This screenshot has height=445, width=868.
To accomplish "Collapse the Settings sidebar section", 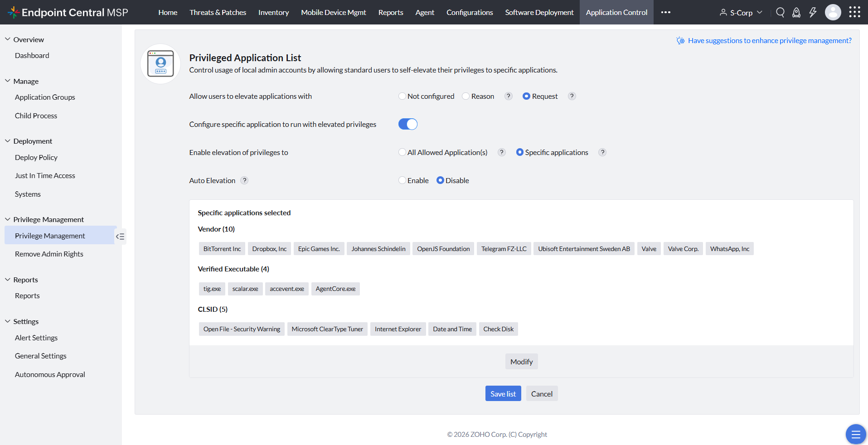I will coord(8,321).
